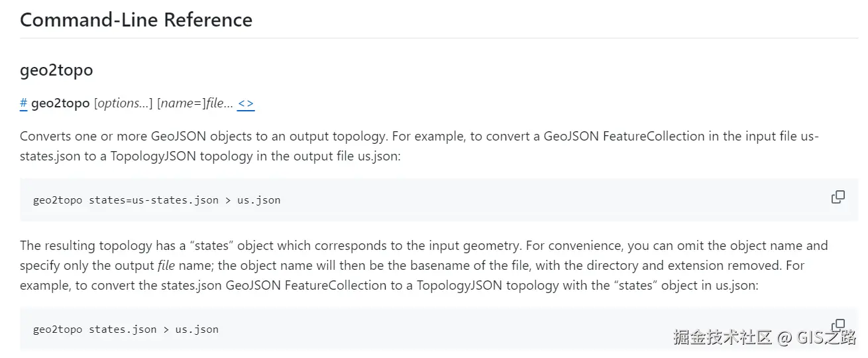The width and height of the screenshot is (868, 358).
Task: Click the '掘金技术社区 @ GIS之路' watermark
Action: pos(764,337)
